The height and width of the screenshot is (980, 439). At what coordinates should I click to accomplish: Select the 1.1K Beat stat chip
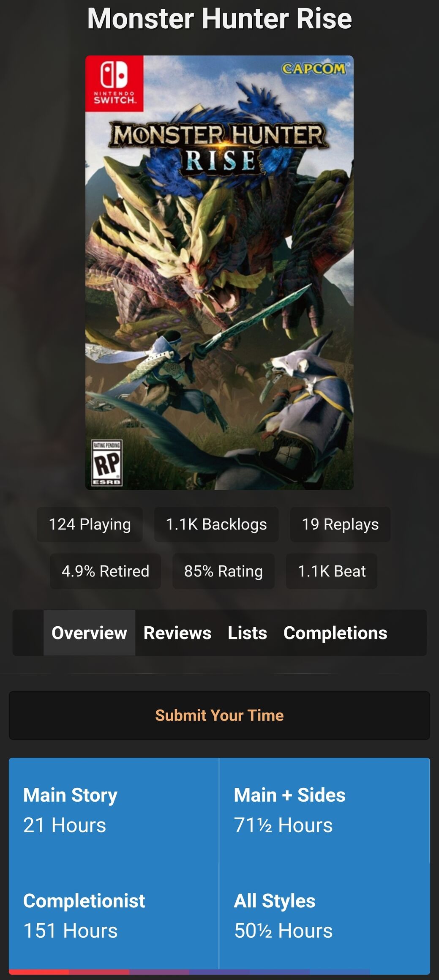[332, 571]
